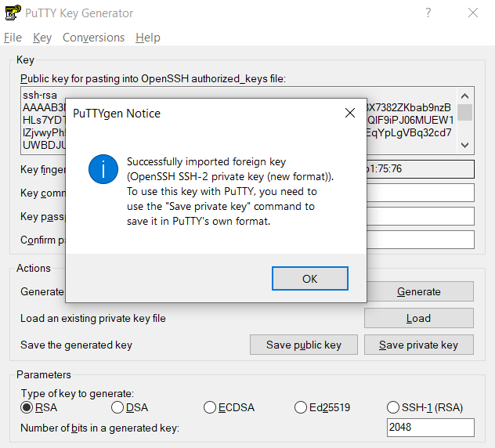Click OK in the PuTTYgen Notice dialog

(309, 279)
